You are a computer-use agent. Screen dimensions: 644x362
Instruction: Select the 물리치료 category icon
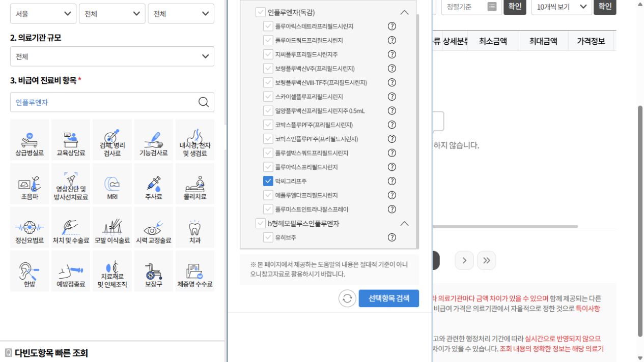tap(195, 184)
